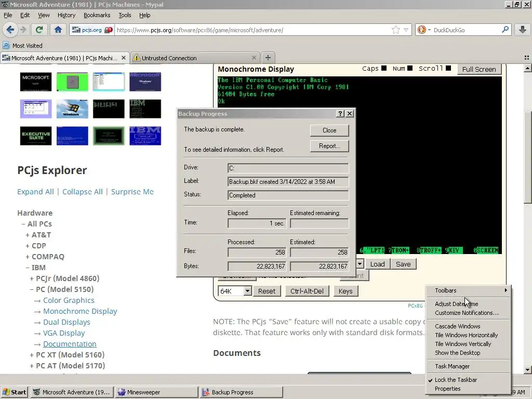The height and width of the screenshot is (399, 532).
Task: Switch to Minesweeper on the taskbar
Action: [x=156, y=392]
